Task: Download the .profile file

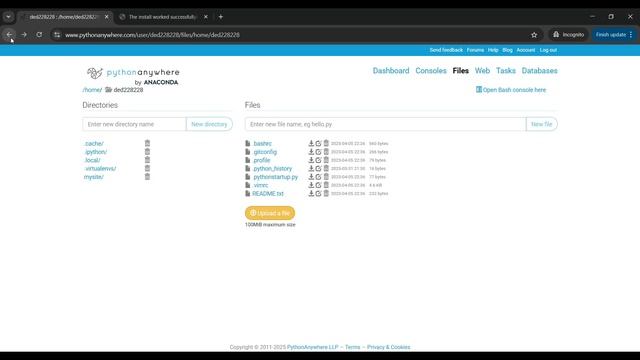Action: pos(311,160)
